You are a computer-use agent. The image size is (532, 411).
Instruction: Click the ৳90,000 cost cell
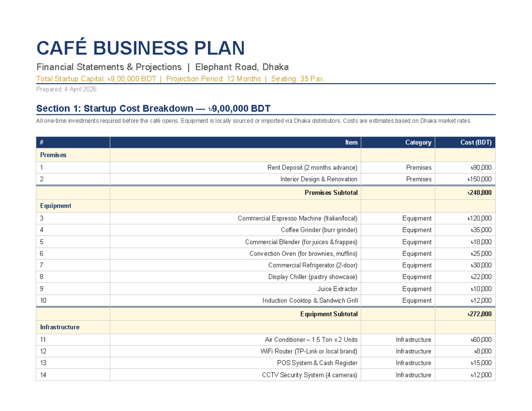click(x=465, y=168)
